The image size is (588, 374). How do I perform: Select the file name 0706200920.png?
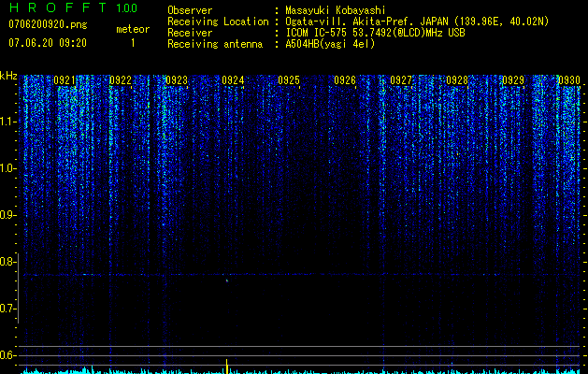[x=48, y=24]
